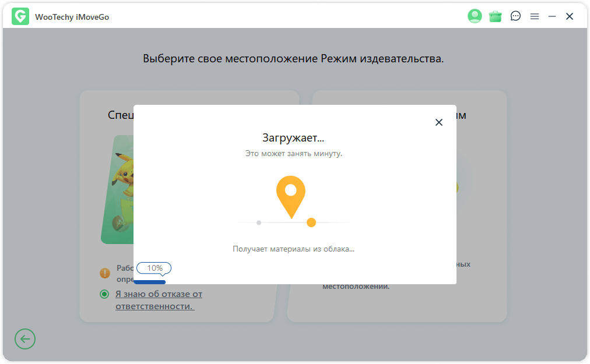Click the green back arrow button

coord(24,338)
